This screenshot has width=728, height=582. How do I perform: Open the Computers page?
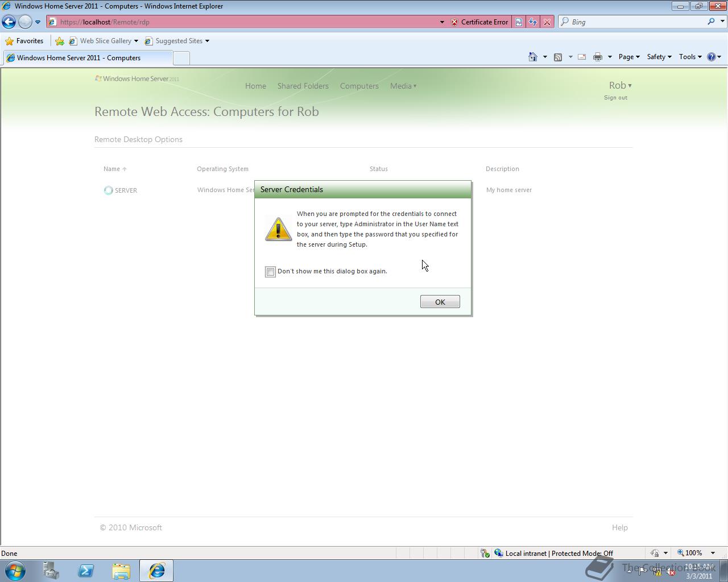coord(359,86)
